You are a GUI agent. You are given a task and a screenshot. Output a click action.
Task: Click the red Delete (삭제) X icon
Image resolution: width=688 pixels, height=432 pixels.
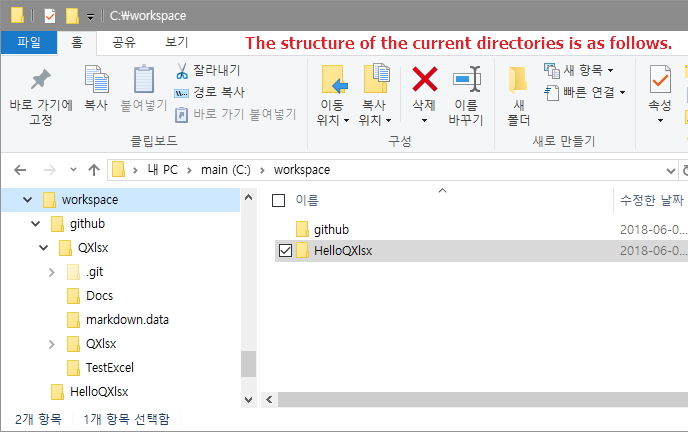click(425, 79)
